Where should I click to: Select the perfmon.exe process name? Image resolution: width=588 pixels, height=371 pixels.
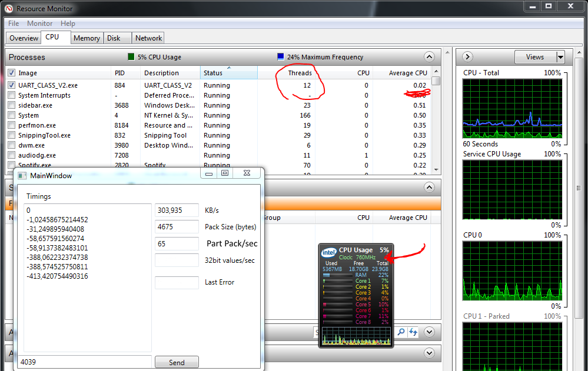click(36, 125)
